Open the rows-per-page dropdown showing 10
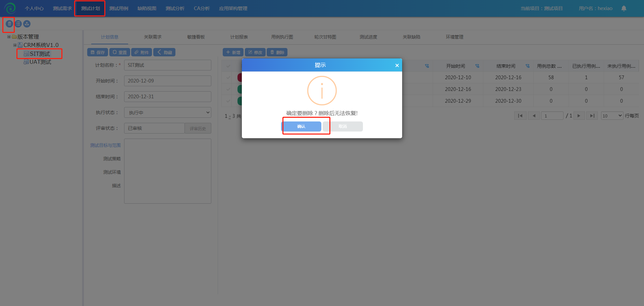 coord(612,116)
